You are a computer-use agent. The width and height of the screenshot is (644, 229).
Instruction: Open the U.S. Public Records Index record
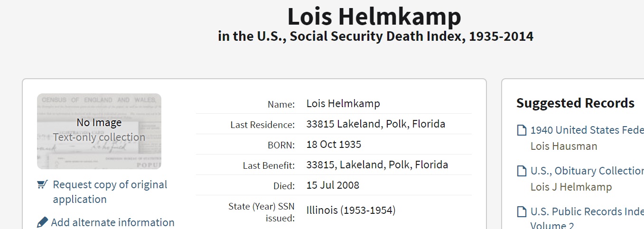[587, 211]
